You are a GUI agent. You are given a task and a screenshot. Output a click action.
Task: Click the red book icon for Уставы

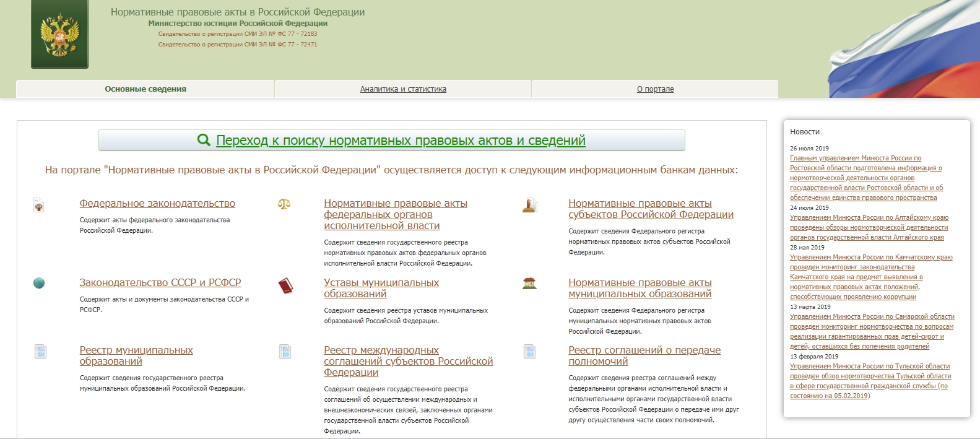pyautogui.click(x=285, y=285)
